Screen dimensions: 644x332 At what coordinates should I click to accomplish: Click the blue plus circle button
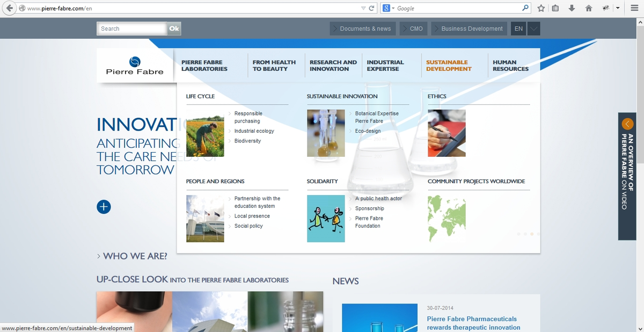104,207
